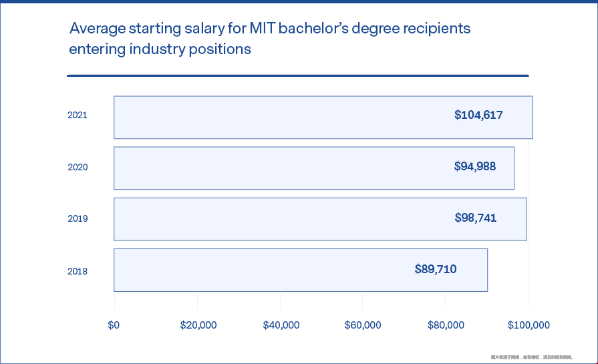Select the $98,741 value label
This screenshot has height=364, width=598.
(475, 218)
